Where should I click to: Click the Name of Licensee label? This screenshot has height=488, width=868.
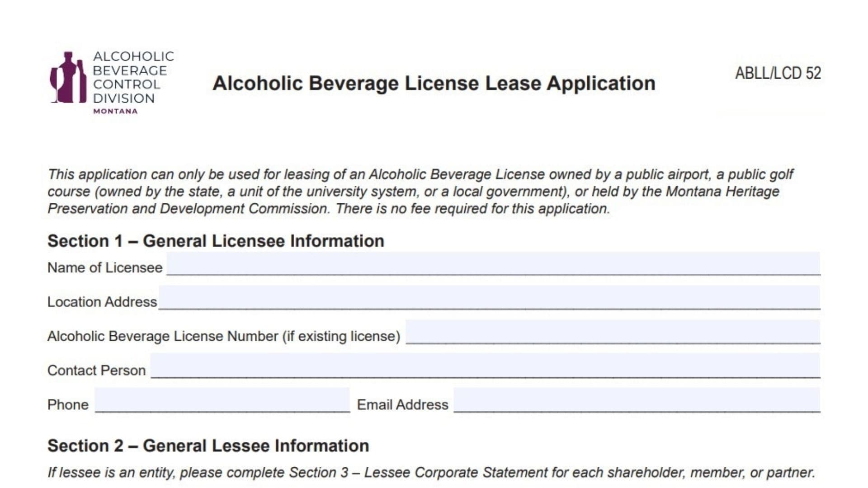coord(105,267)
